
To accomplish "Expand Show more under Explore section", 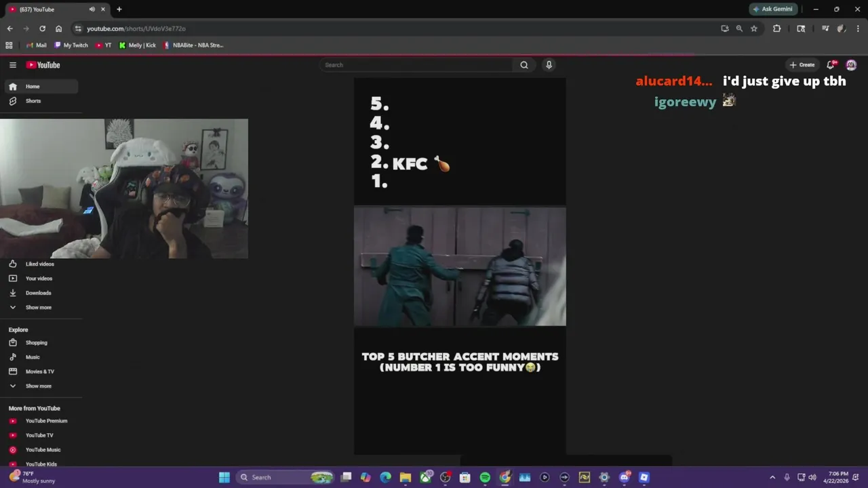I will [41, 386].
